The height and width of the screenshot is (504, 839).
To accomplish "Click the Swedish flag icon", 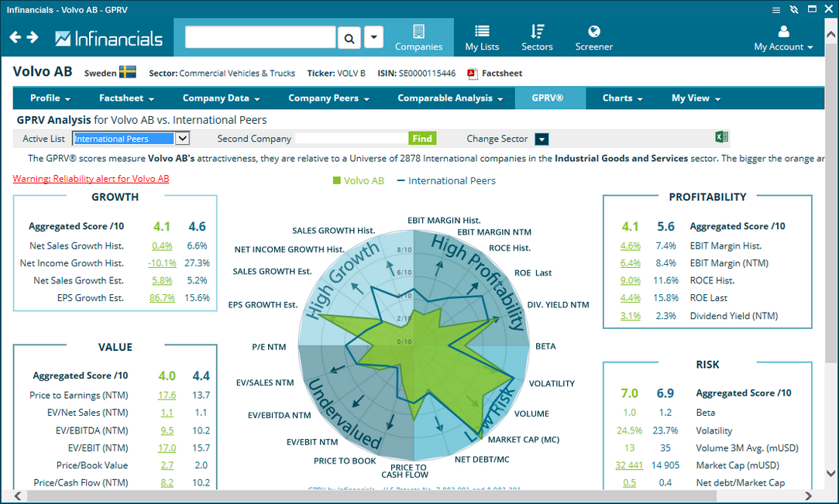I will [127, 72].
